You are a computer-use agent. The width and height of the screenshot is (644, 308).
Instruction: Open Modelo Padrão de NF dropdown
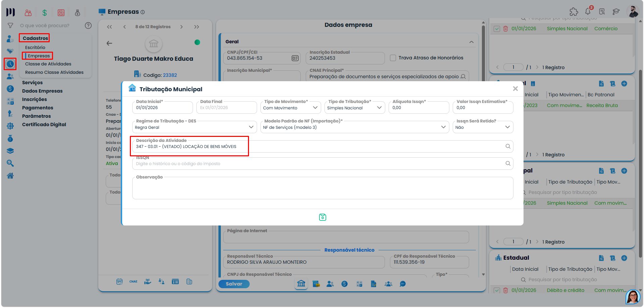[355, 127]
